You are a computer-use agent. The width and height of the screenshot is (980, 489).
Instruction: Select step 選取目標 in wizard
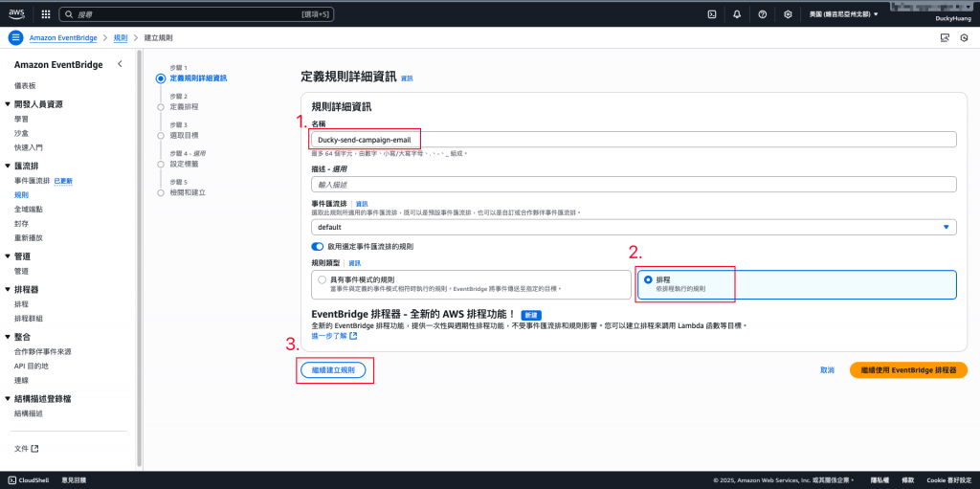184,135
